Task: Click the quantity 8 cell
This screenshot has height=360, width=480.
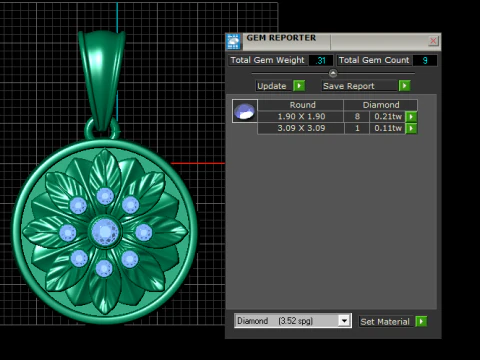Action: point(357,117)
